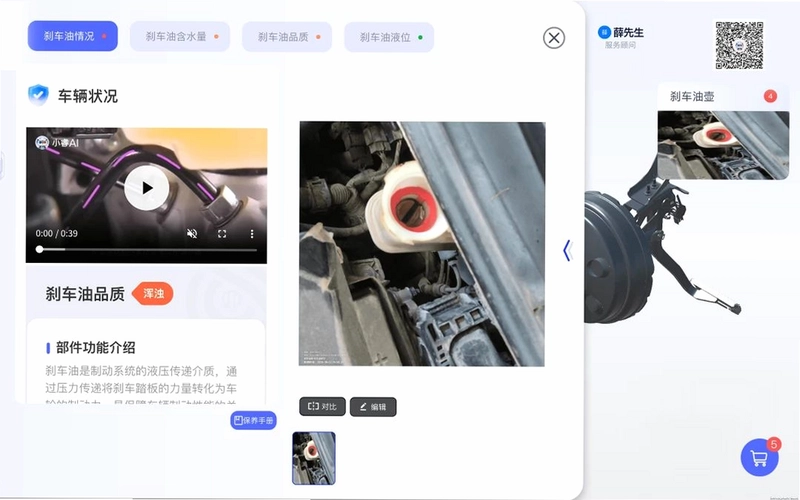Click the 刹车油品质 heading text
The image size is (800, 500).
click(85, 294)
